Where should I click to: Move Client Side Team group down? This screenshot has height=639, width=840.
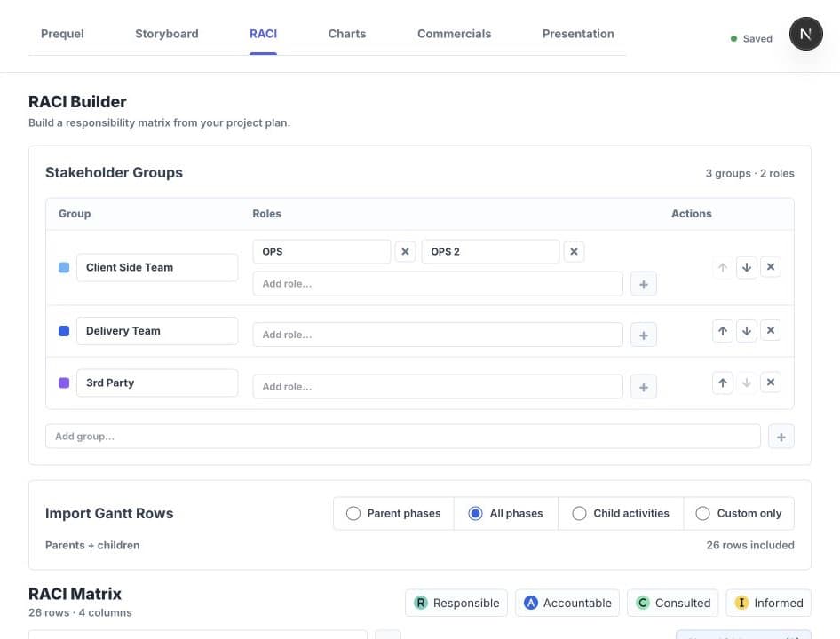(747, 267)
